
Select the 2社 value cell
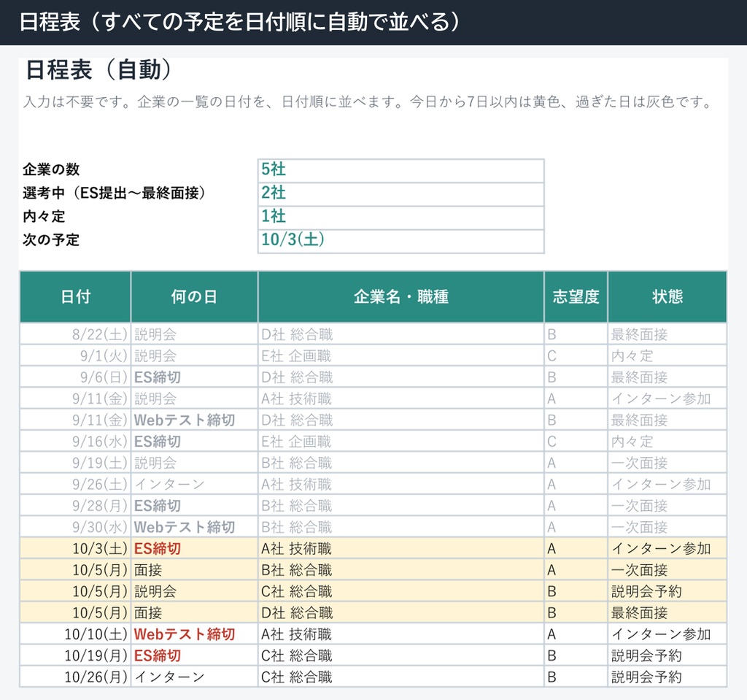tap(400, 194)
